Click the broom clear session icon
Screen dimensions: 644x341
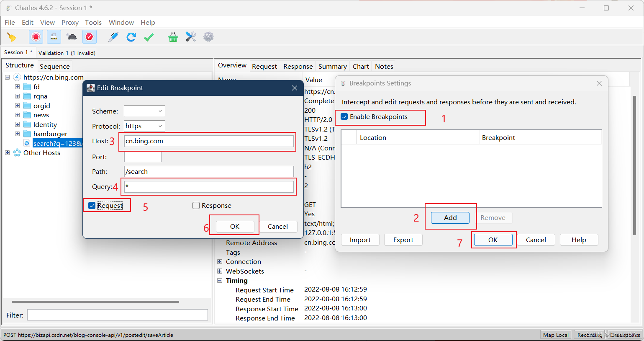point(12,37)
